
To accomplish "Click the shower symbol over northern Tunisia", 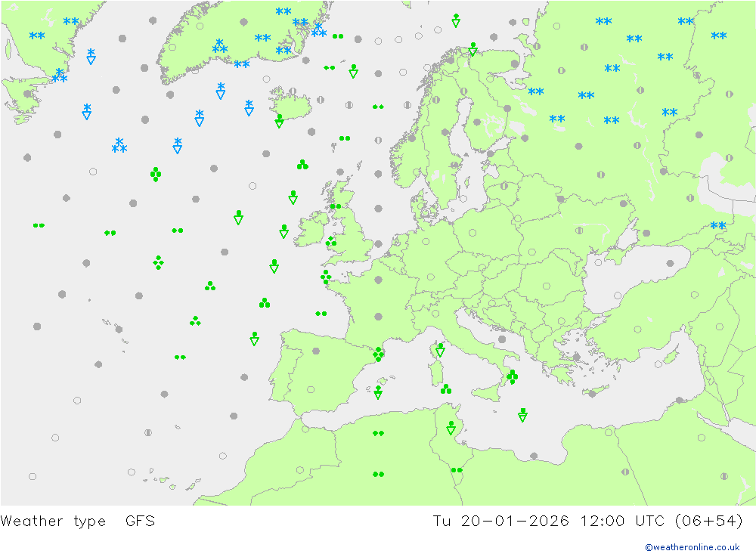I will [451, 428].
